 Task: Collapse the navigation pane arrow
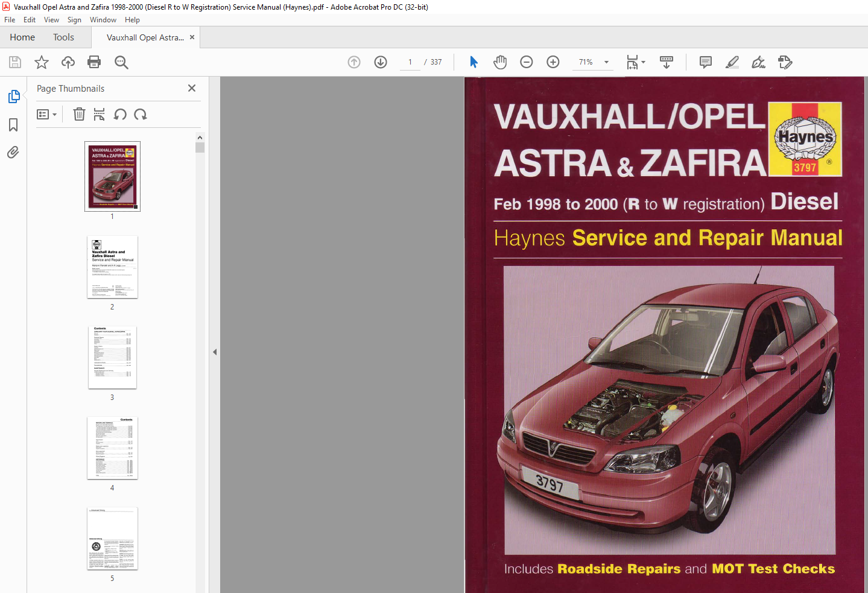pos(215,352)
